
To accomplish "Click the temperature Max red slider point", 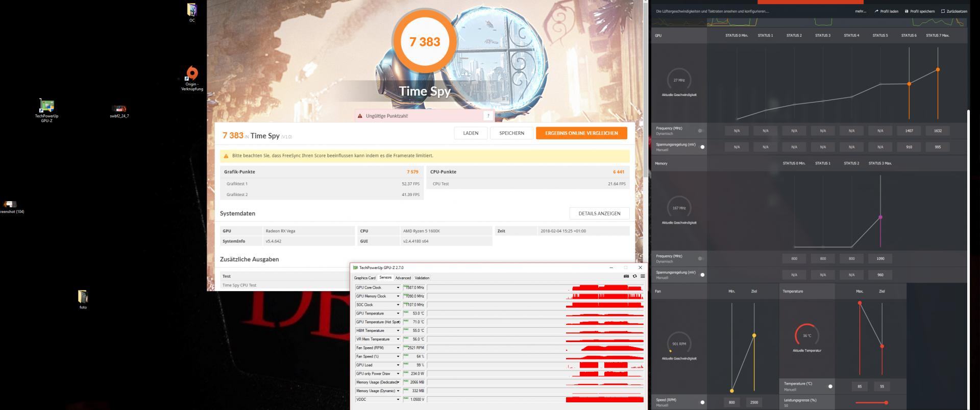I will (x=860, y=303).
